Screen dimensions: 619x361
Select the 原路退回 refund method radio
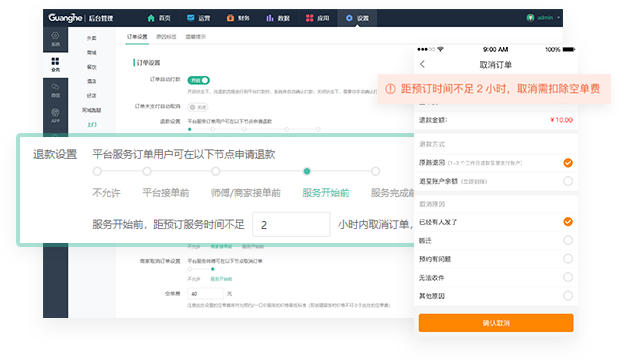point(568,163)
